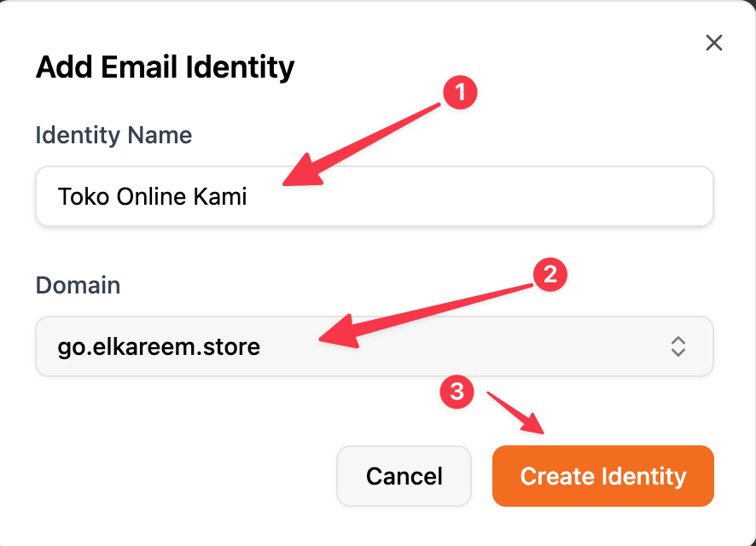Place cursor after "Kami" in name field

[248, 197]
